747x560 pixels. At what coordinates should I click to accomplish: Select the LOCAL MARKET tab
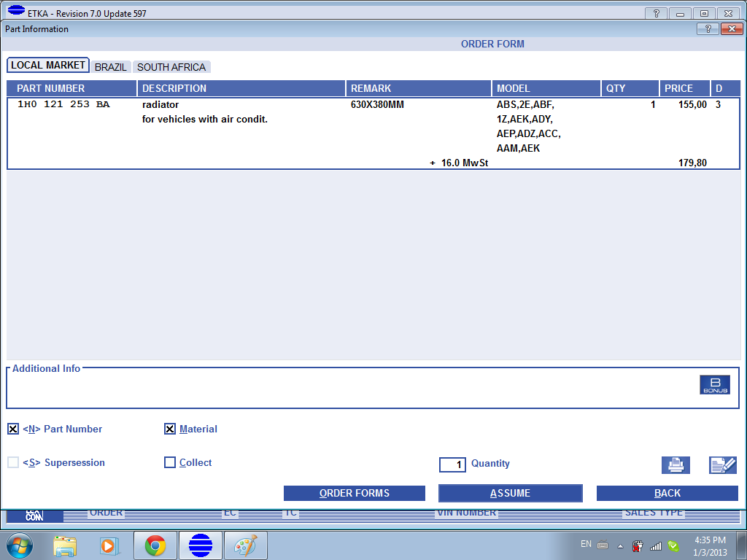(x=48, y=66)
